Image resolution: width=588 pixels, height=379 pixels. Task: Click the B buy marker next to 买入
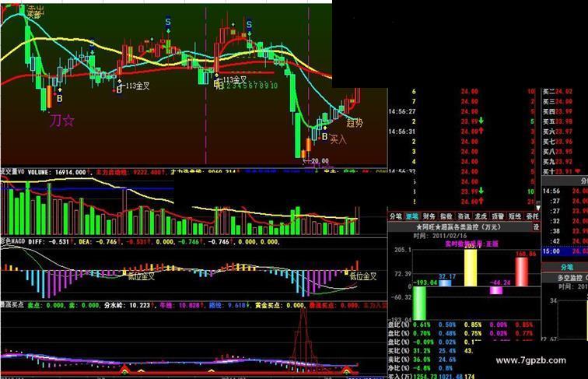pos(325,137)
